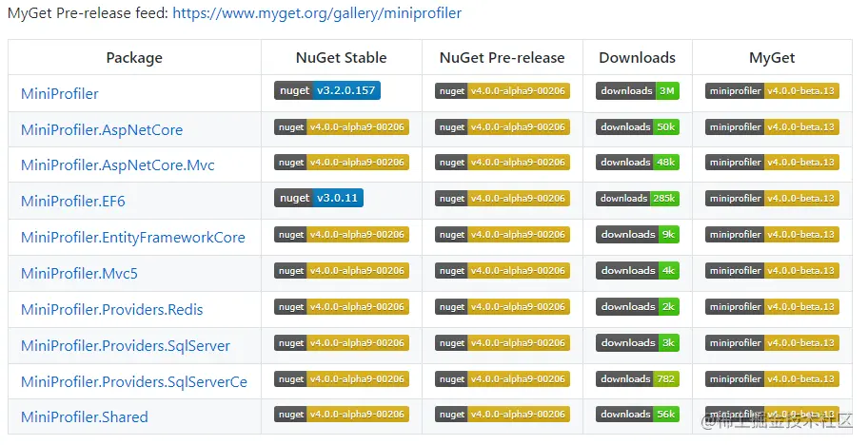
Task: Select the Package column header
Action: coord(134,57)
